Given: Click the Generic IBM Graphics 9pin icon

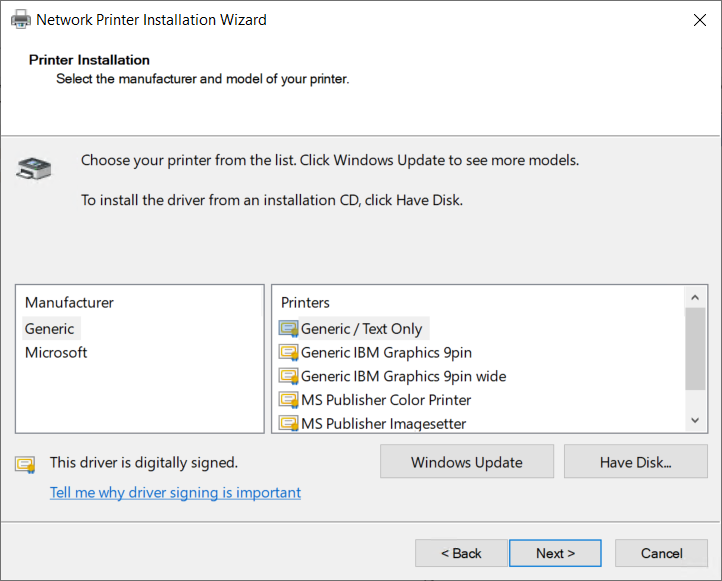Looking at the screenshot, I should pos(289,352).
